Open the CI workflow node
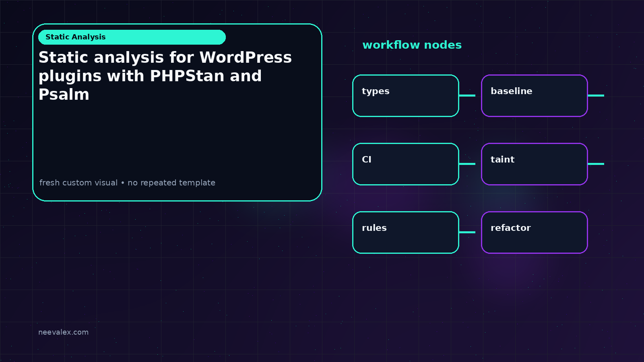This screenshot has height=362, width=644. (x=406, y=164)
